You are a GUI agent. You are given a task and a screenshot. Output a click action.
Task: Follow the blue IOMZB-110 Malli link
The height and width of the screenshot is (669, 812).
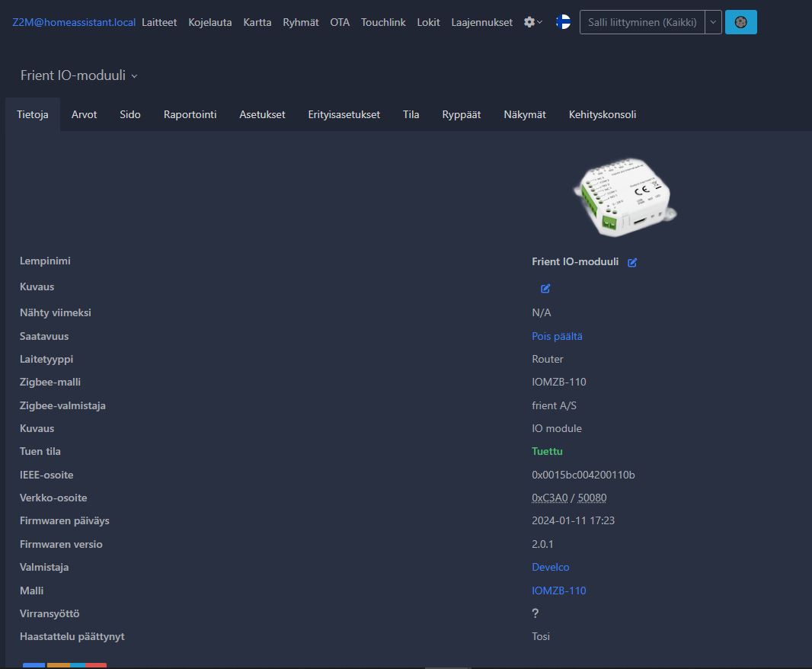coord(558,591)
